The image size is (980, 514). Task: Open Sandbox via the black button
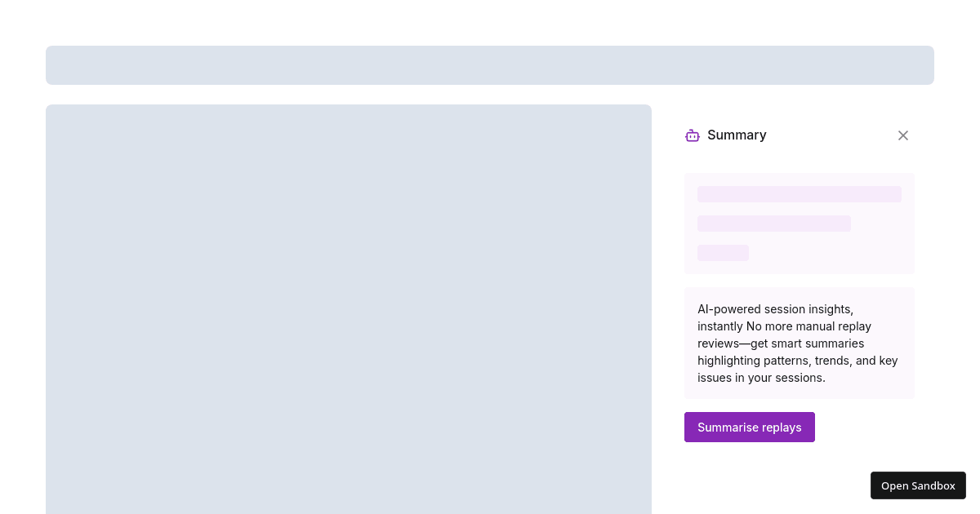(918, 485)
